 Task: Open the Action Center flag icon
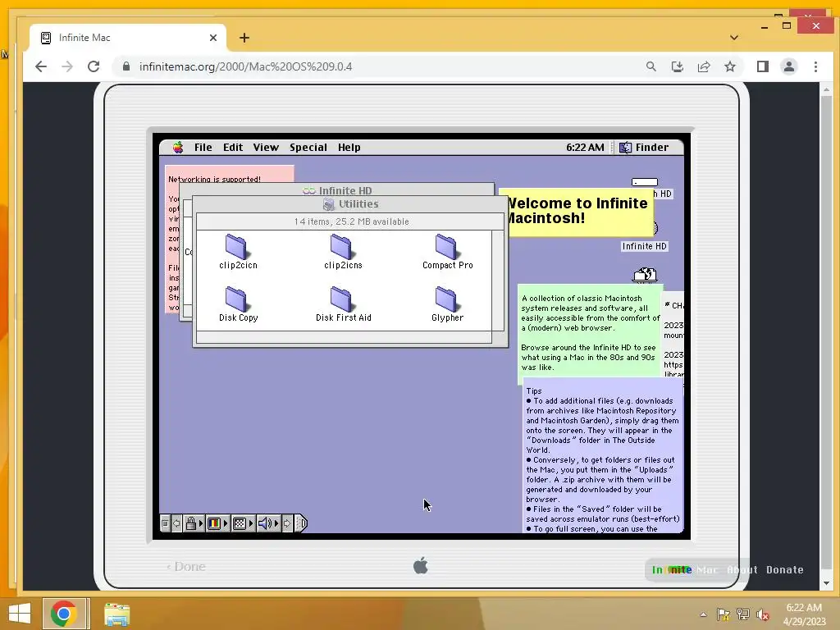(x=723, y=614)
